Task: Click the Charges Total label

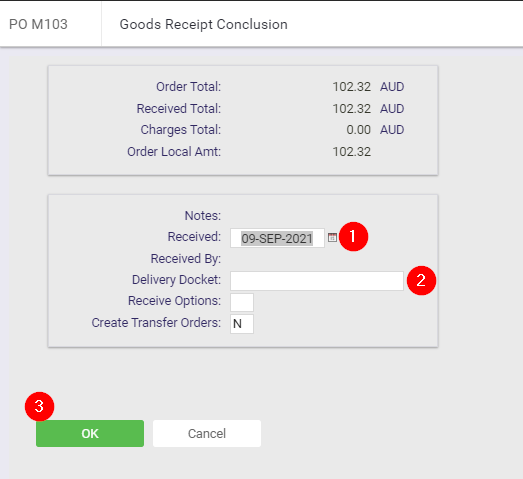Action: tap(181, 130)
